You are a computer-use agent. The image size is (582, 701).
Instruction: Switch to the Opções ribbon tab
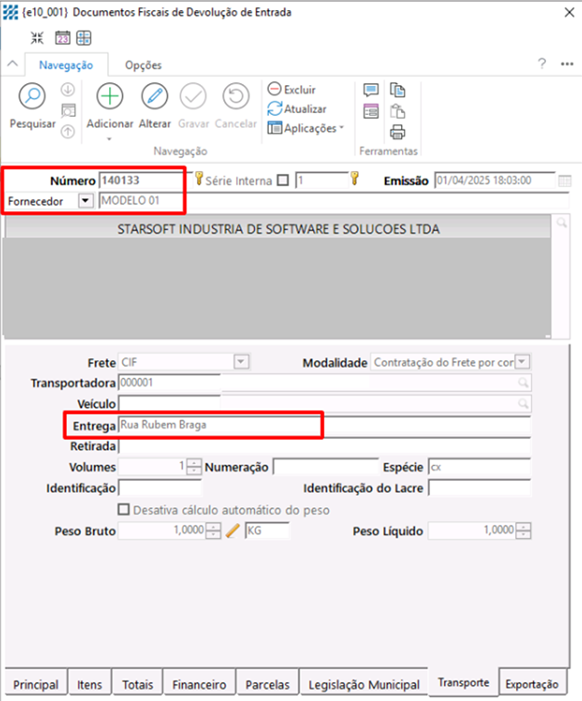(143, 65)
